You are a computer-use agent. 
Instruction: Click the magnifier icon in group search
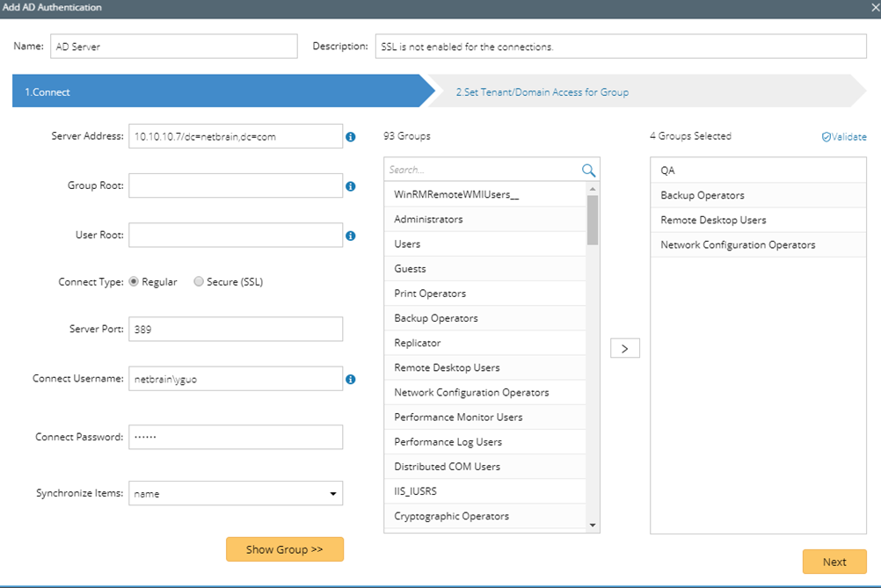click(x=588, y=171)
